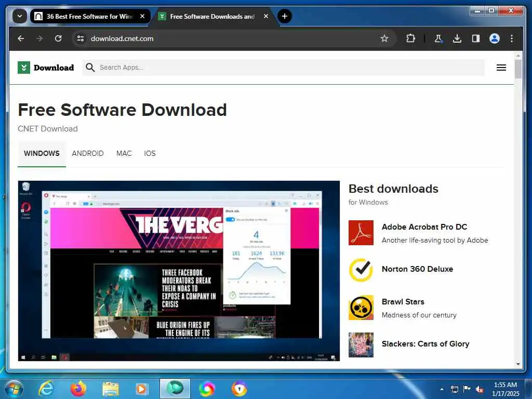
Task: Click the Brawl Stars icon
Action: pos(361,308)
